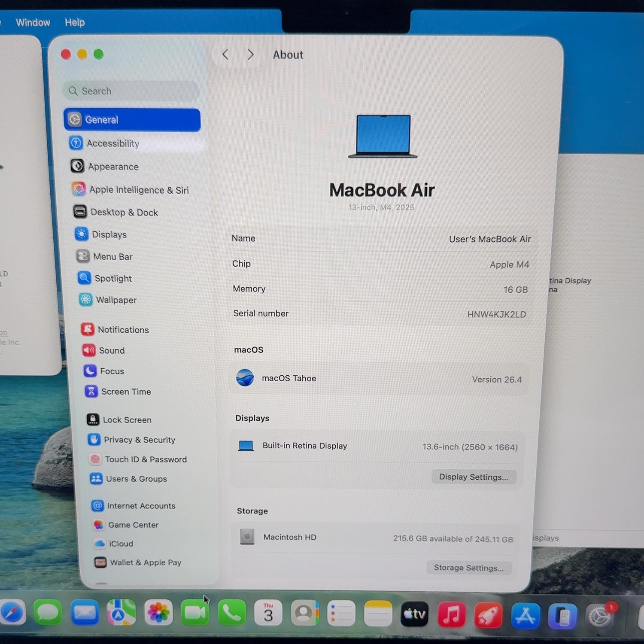Go back with the left chevron

[x=225, y=55]
